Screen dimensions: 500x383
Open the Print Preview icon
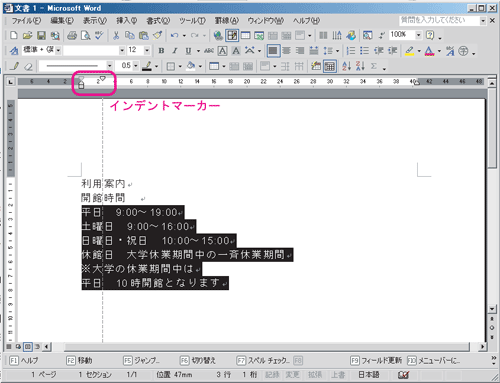tap(86, 35)
